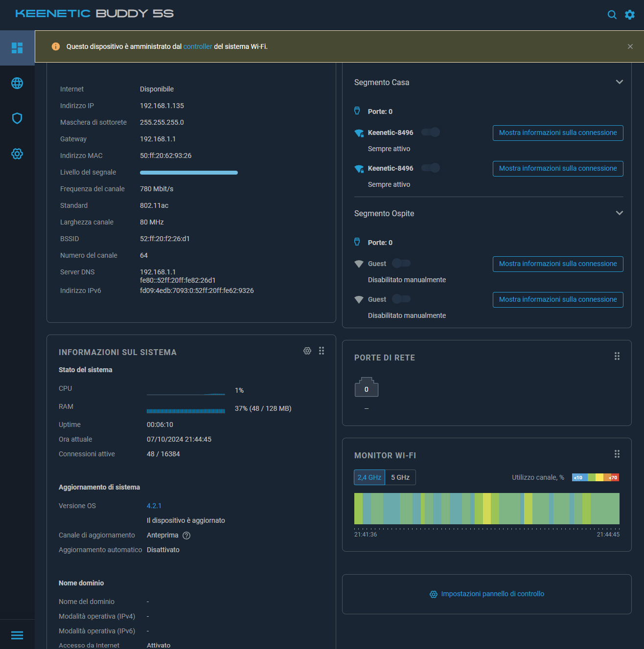Select the 2,4 GHz monitor tab
Screen dimensions: 644x649
coord(369,477)
